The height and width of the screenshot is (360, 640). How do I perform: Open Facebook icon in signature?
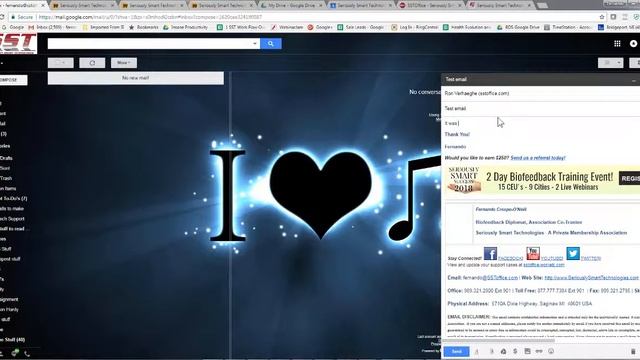click(490, 253)
